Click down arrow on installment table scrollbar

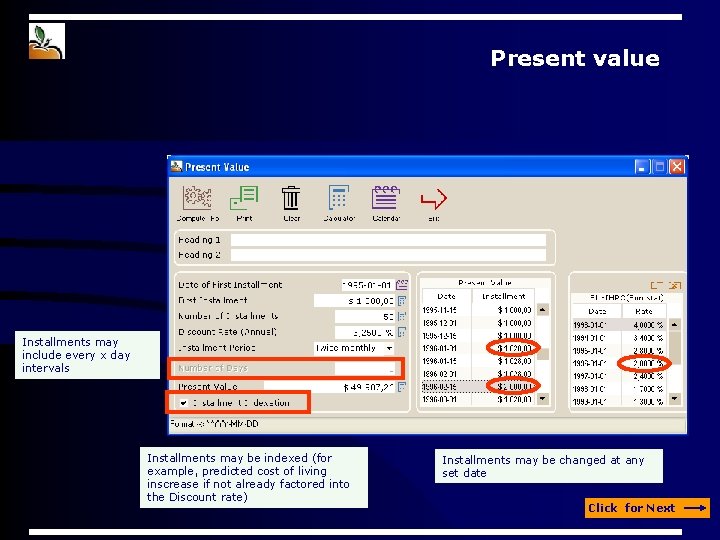[x=543, y=399]
